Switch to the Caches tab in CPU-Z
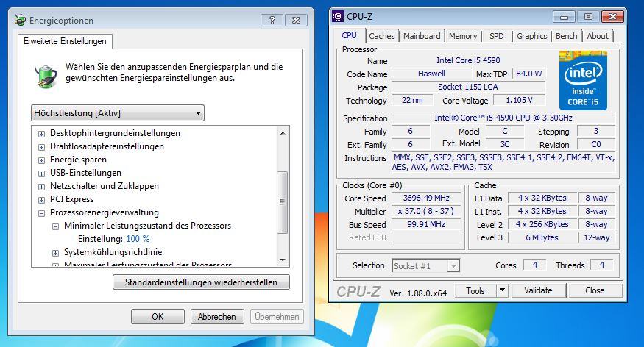 coord(381,36)
